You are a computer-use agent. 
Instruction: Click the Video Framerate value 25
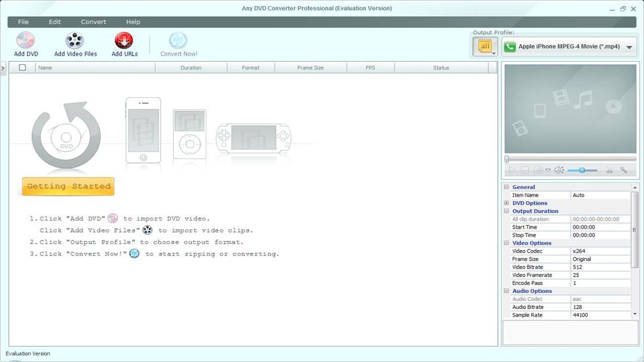coord(600,275)
